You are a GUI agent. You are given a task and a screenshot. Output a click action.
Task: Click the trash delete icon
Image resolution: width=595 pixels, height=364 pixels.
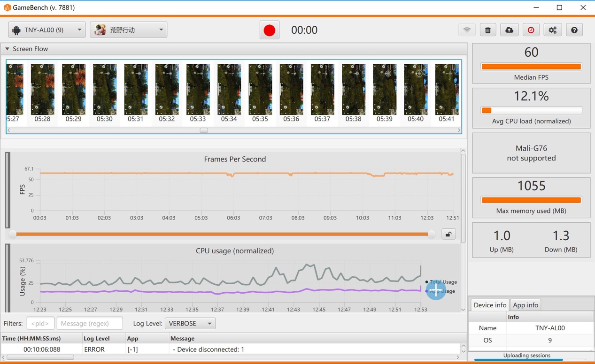(488, 30)
